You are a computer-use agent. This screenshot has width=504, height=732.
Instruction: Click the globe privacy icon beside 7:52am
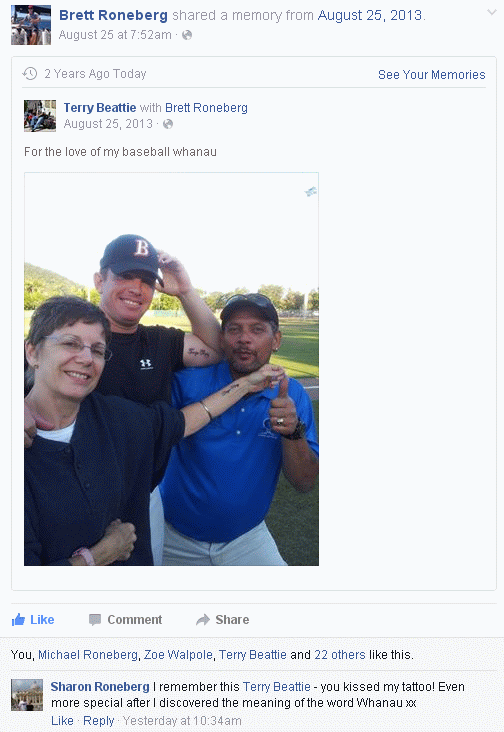pos(187,35)
